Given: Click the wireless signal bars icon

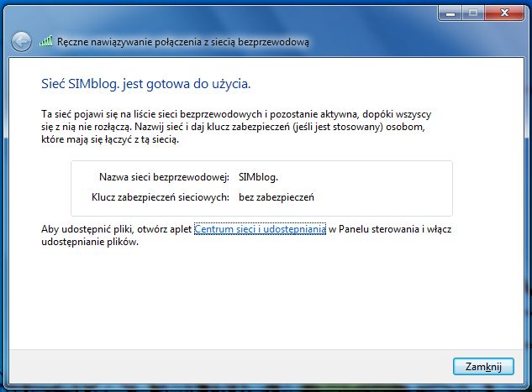Looking at the screenshot, I should (x=45, y=41).
